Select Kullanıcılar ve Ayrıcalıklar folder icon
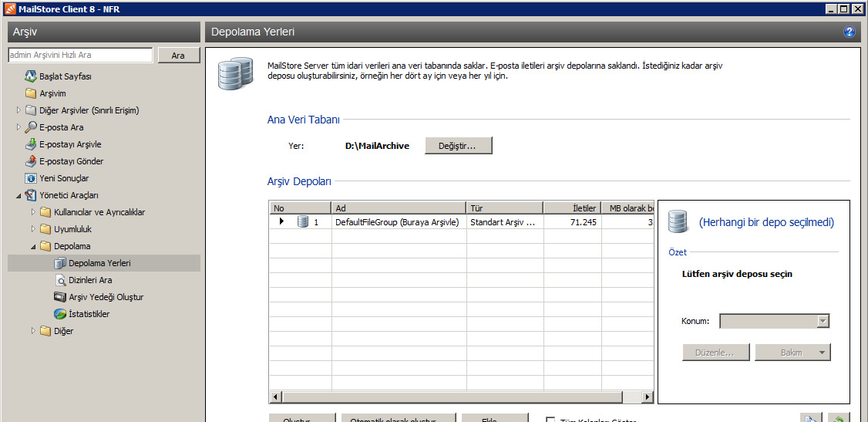Image resolution: width=868 pixels, height=422 pixels. point(45,212)
